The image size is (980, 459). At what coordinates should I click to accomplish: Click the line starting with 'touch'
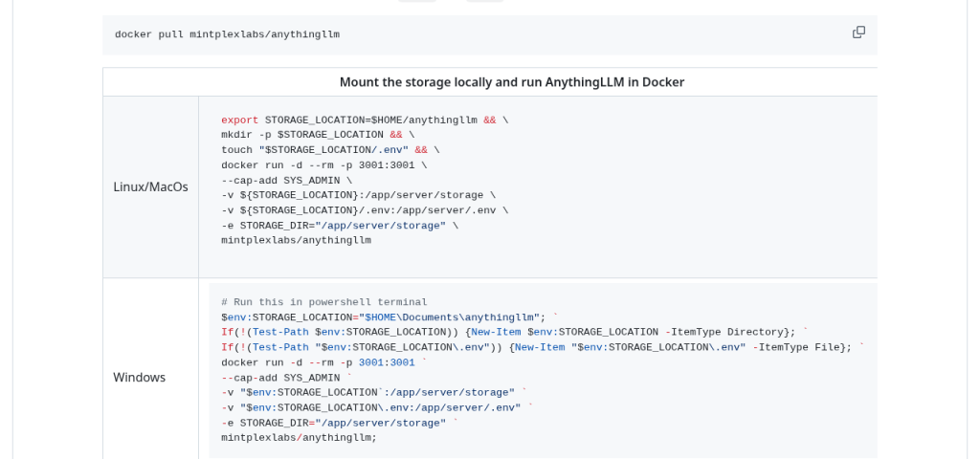tap(330, 150)
